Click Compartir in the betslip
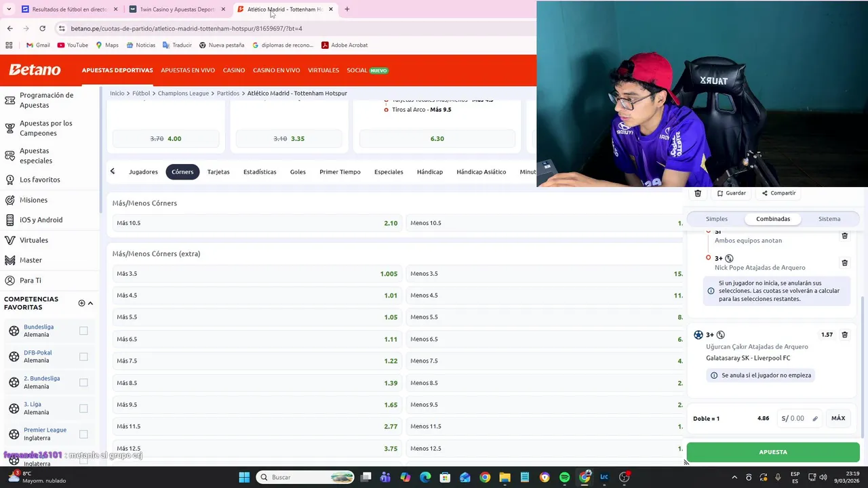 click(778, 193)
